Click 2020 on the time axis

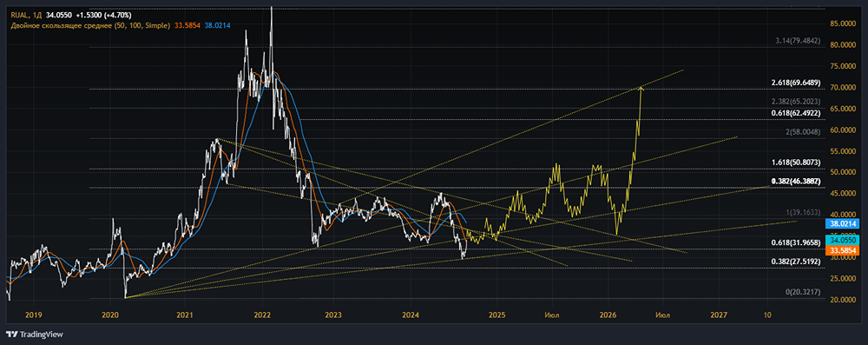pos(109,315)
